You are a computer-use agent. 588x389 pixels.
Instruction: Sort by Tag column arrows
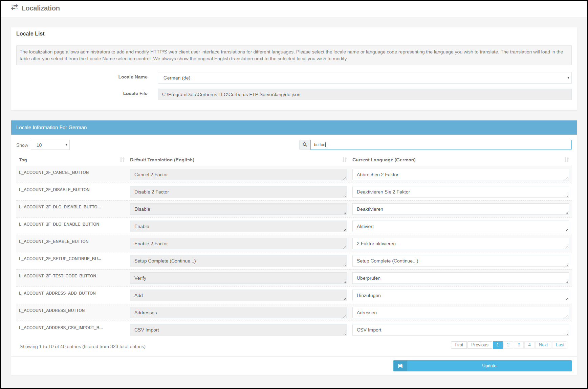click(x=122, y=160)
